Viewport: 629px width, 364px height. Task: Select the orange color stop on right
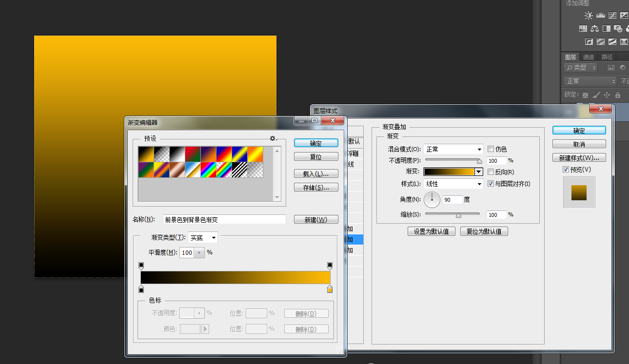click(330, 289)
